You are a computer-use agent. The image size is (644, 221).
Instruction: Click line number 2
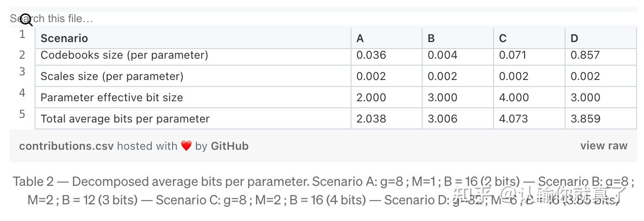click(22, 55)
